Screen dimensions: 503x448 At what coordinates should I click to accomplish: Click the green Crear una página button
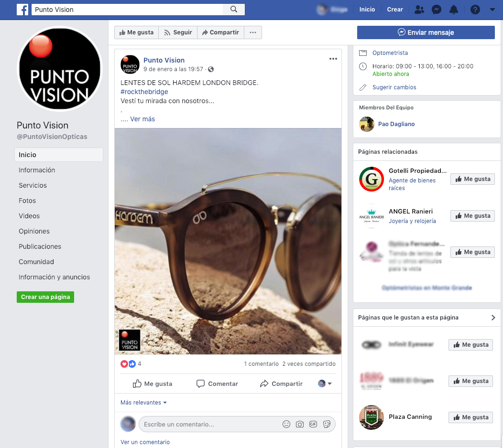(45, 297)
